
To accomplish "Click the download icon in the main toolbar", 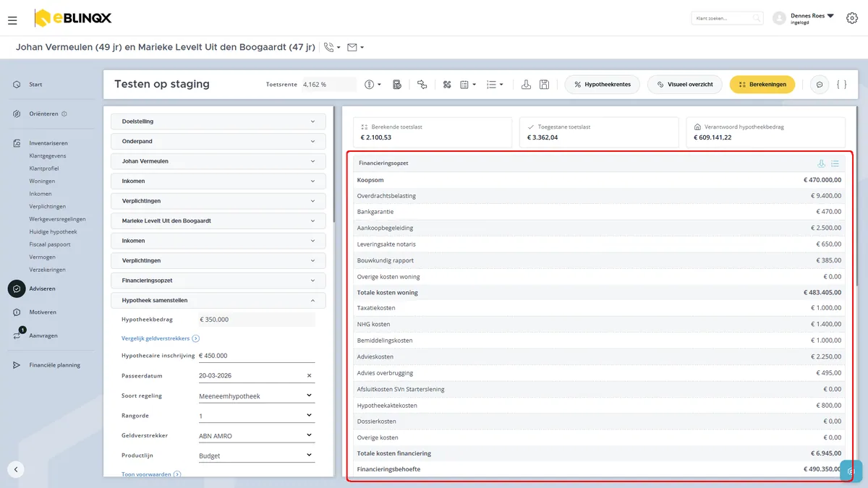I will coord(526,85).
